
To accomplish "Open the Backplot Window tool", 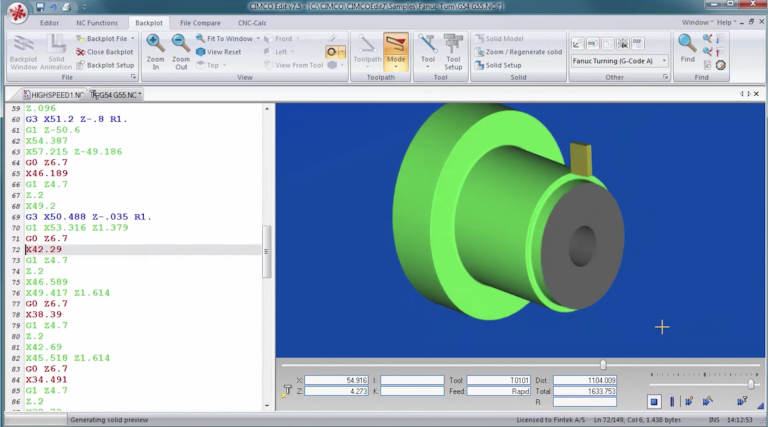I will [23, 52].
